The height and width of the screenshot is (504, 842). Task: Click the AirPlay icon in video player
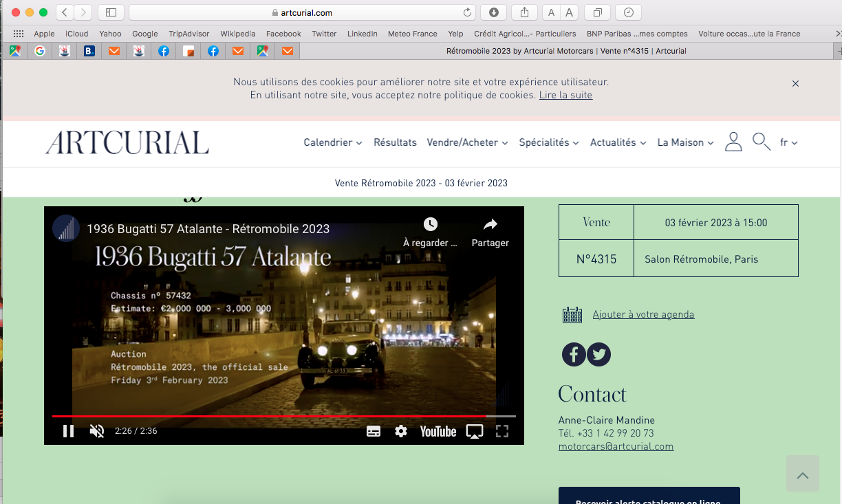[474, 431]
